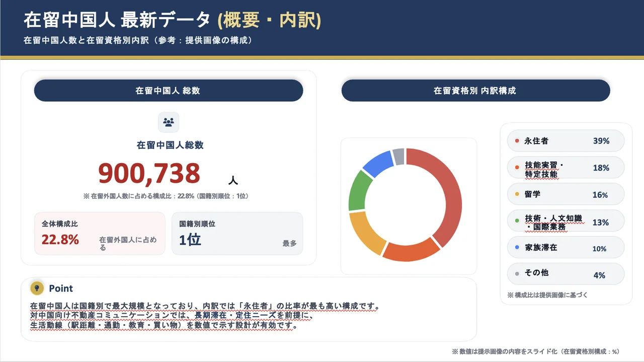The image size is (644, 362).
Task: Click the Point heading text
Action: tap(61, 288)
